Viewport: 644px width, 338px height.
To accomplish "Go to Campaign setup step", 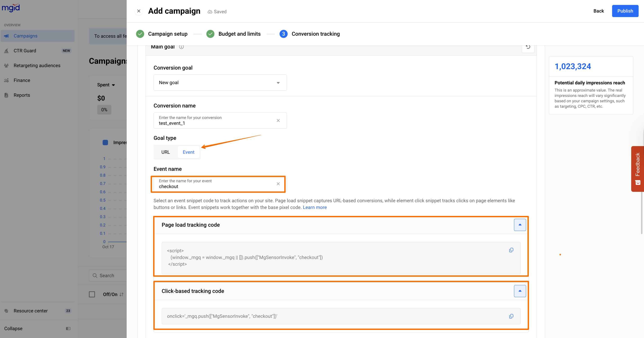I will click(x=168, y=34).
